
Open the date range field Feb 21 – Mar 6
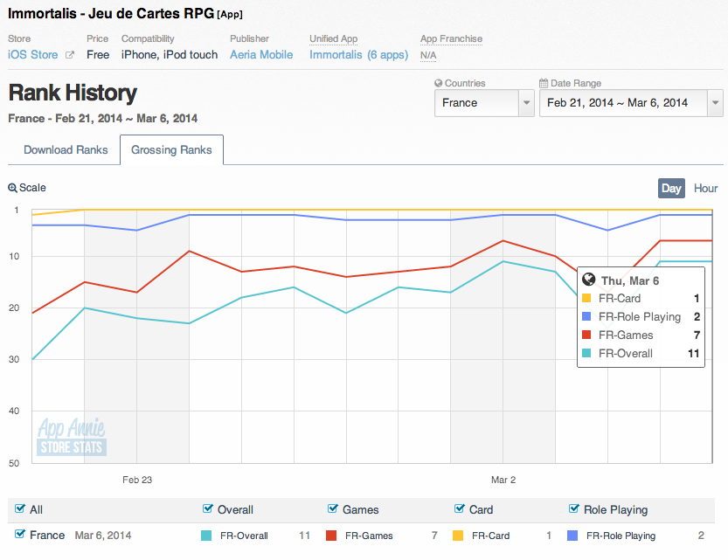click(631, 103)
